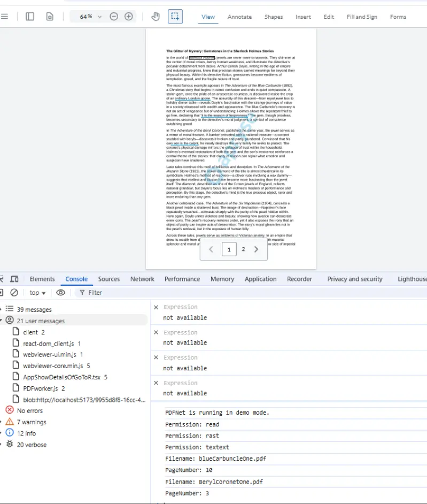Image resolution: width=427 pixels, height=504 pixels.
Task: Open the Privacy and security tab
Action: click(x=355, y=279)
